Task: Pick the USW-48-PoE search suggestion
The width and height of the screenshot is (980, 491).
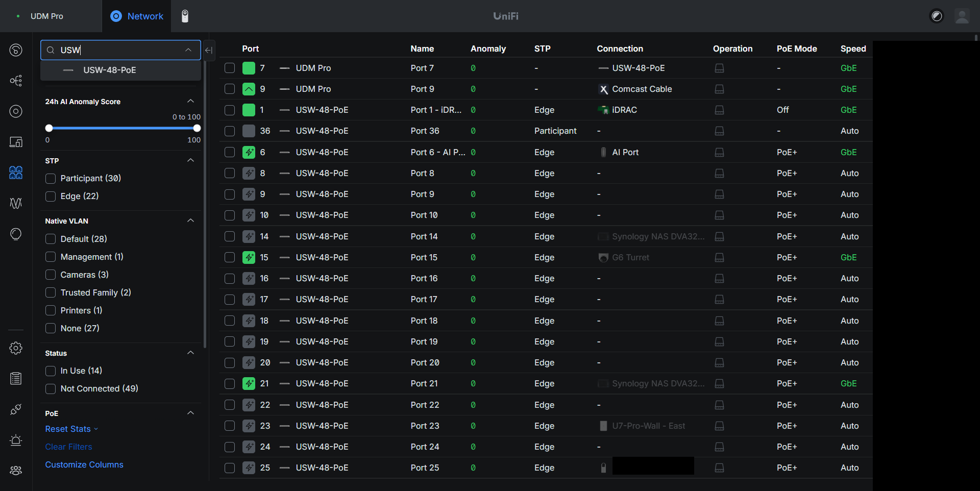Action: click(x=120, y=70)
